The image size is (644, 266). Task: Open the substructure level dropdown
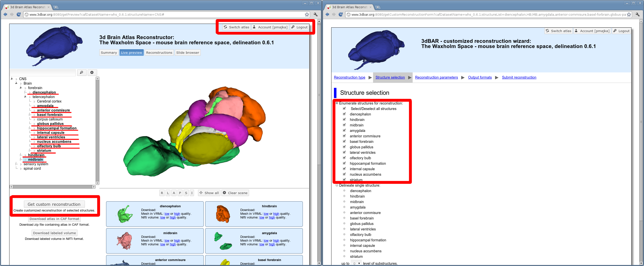coord(356,263)
